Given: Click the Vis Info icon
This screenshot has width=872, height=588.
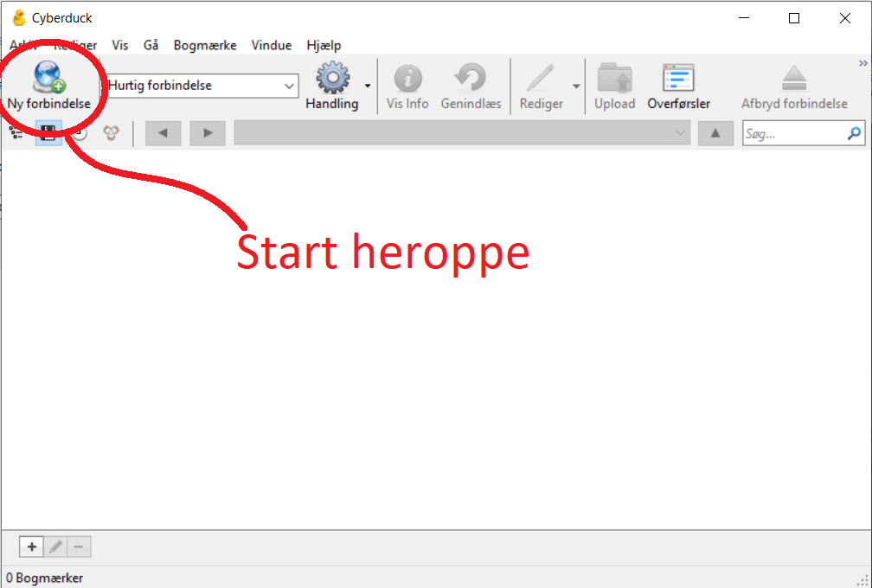Looking at the screenshot, I should (x=407, y=78).
